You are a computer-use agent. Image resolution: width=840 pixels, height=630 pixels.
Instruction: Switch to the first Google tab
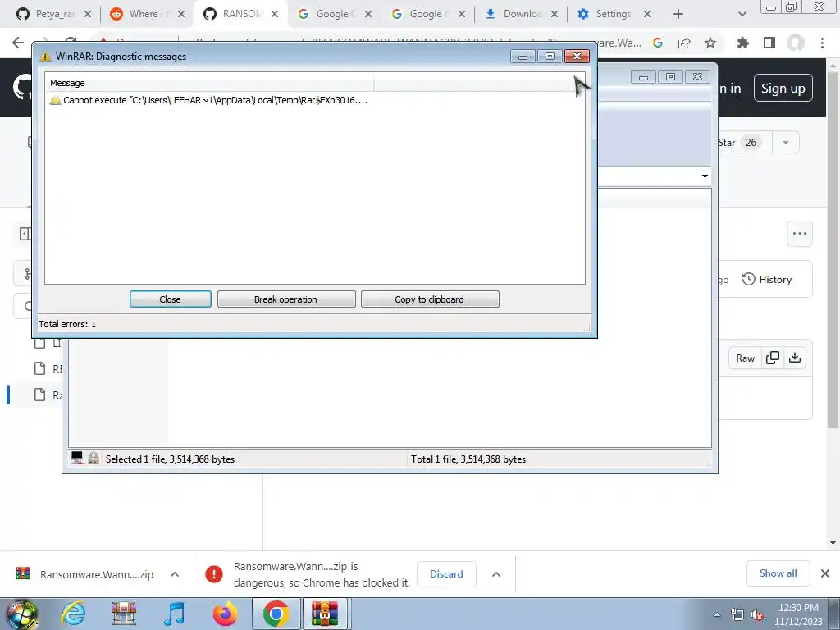coord(334,14)
